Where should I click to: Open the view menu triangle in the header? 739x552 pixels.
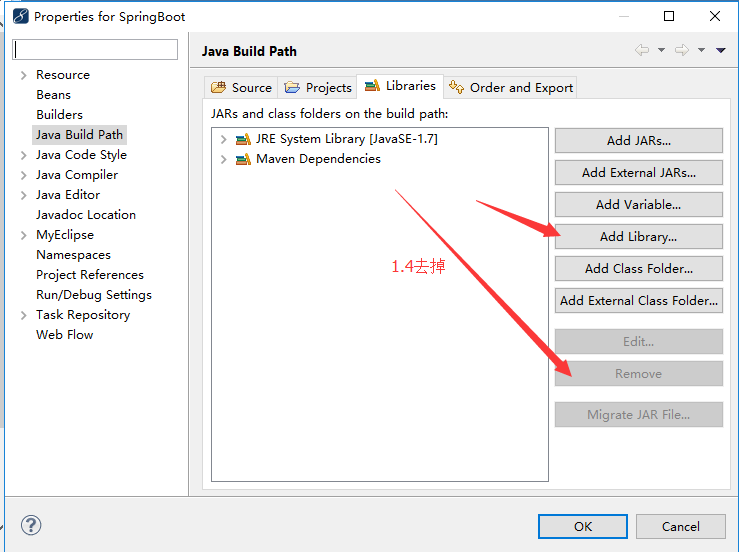point(721,50)
